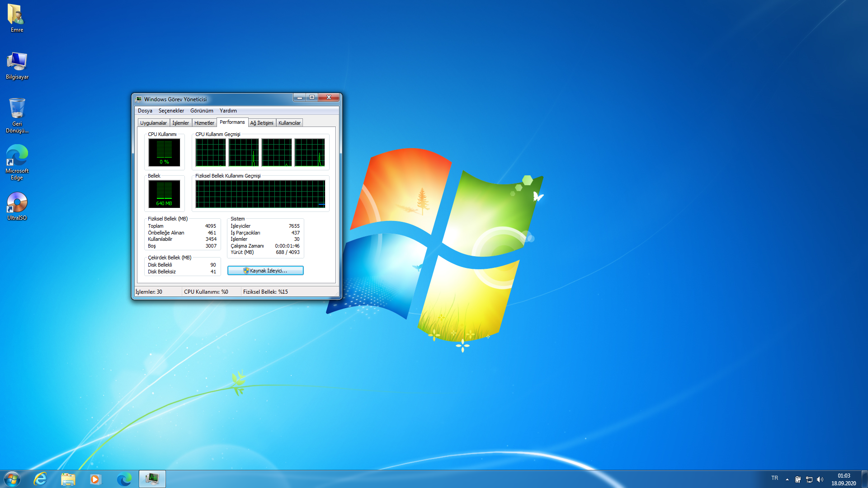Select the Microsoft Edge desktop shortcut

[17, 162]
